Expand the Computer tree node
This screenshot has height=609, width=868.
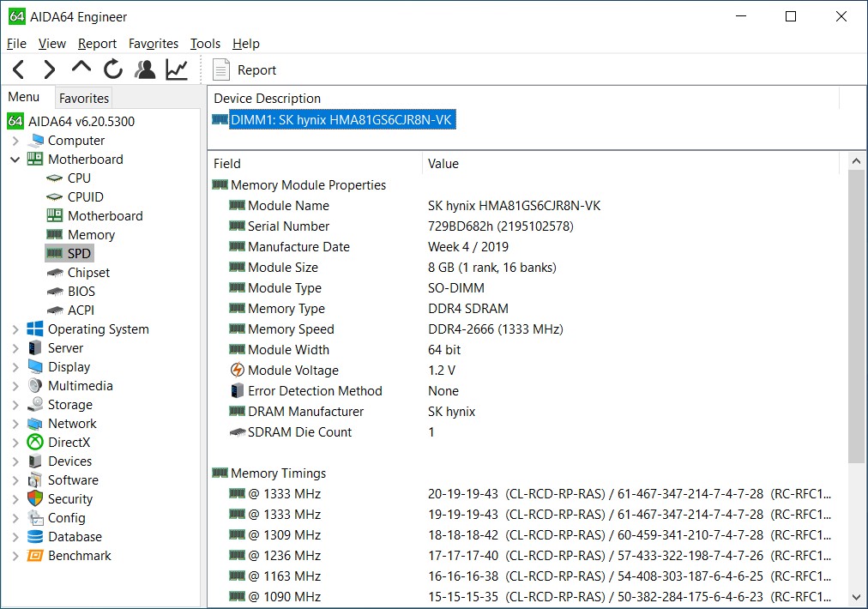(x=15, y=141)
